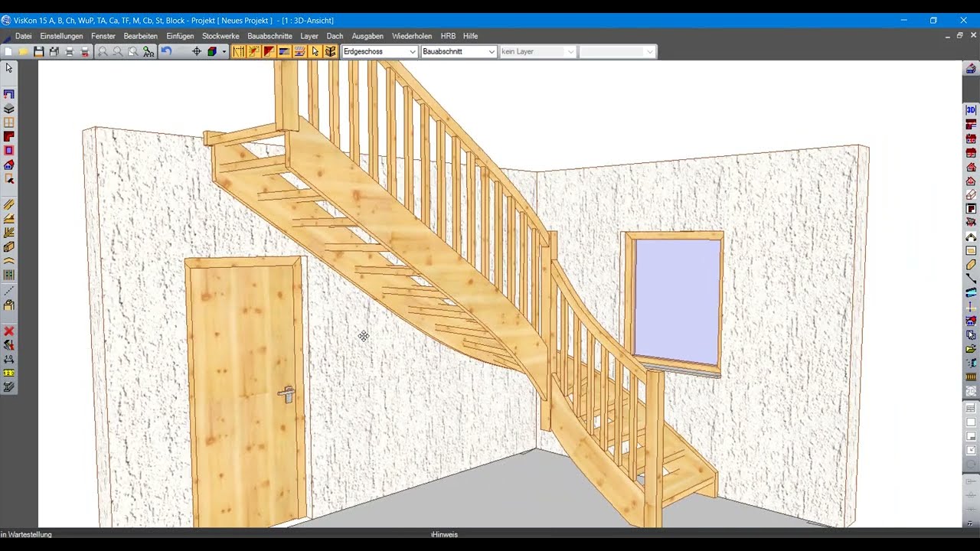Select the arrow pointer tool in left sidebar
This screenshot has width=980, height=551.
[x=9, y=68]
